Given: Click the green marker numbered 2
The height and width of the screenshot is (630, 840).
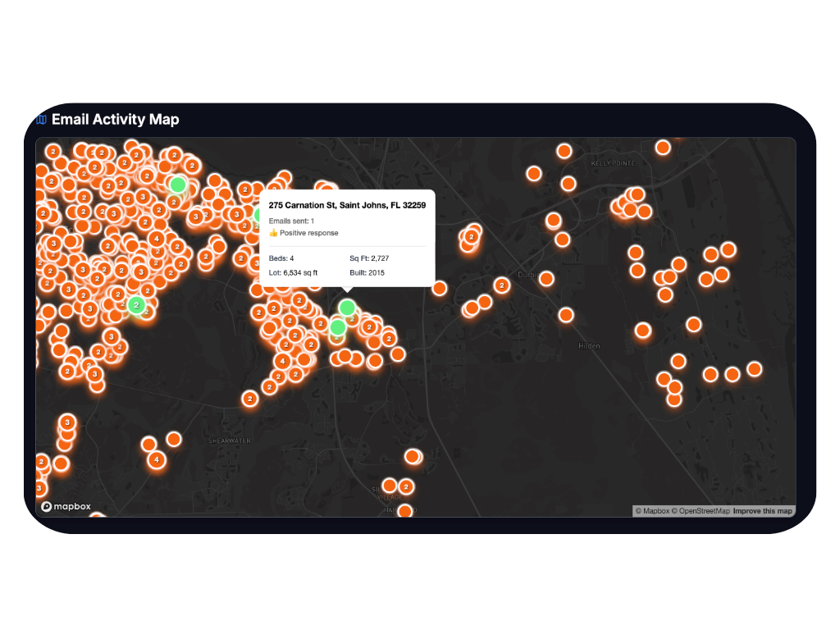Looking at the screenshot, I should pos(136,305).
